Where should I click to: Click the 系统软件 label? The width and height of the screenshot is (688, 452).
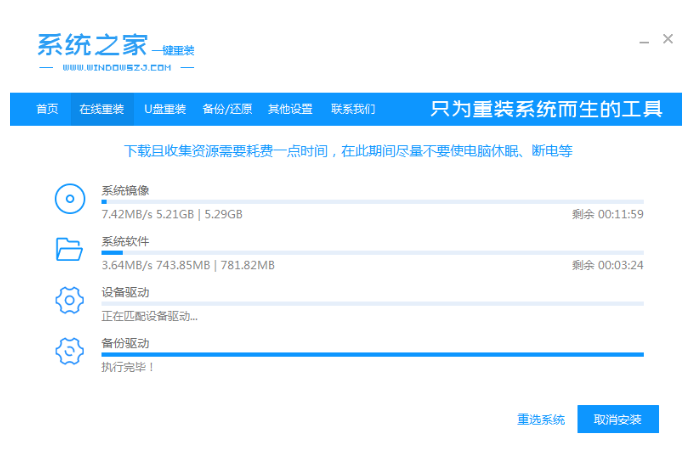point(125,241)
